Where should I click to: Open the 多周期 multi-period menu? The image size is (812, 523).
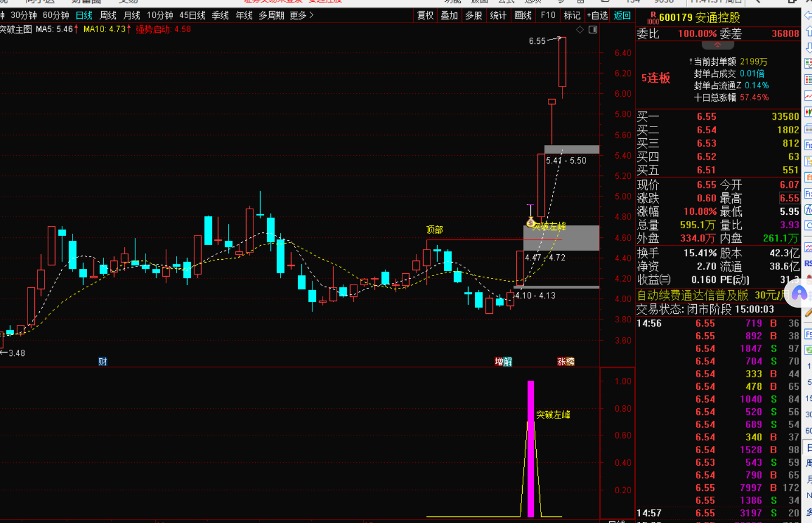[271, 15]
